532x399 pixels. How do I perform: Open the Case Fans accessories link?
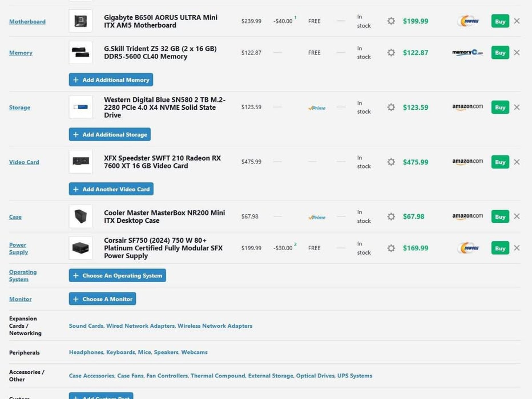click(130, 376)
